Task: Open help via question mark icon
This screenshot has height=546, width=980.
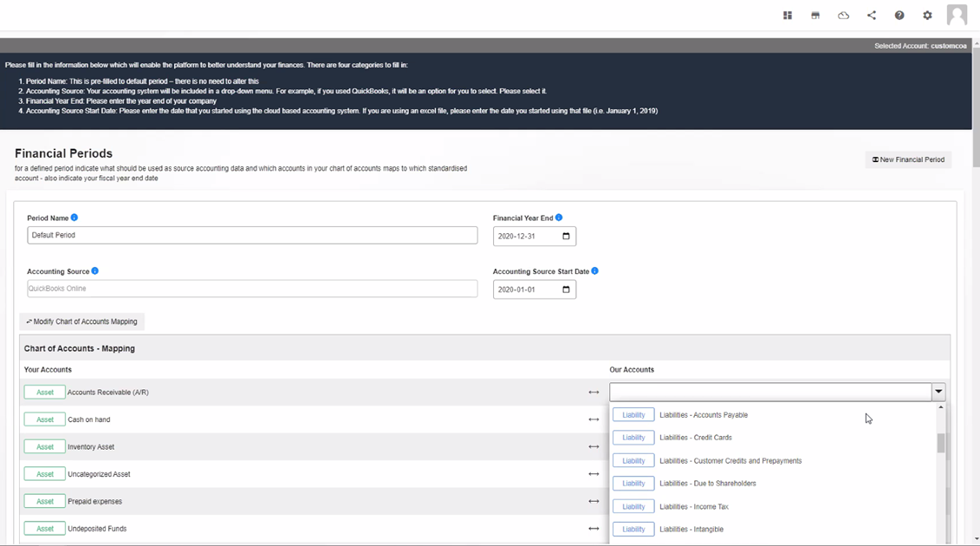Action: tap(899, 16)
